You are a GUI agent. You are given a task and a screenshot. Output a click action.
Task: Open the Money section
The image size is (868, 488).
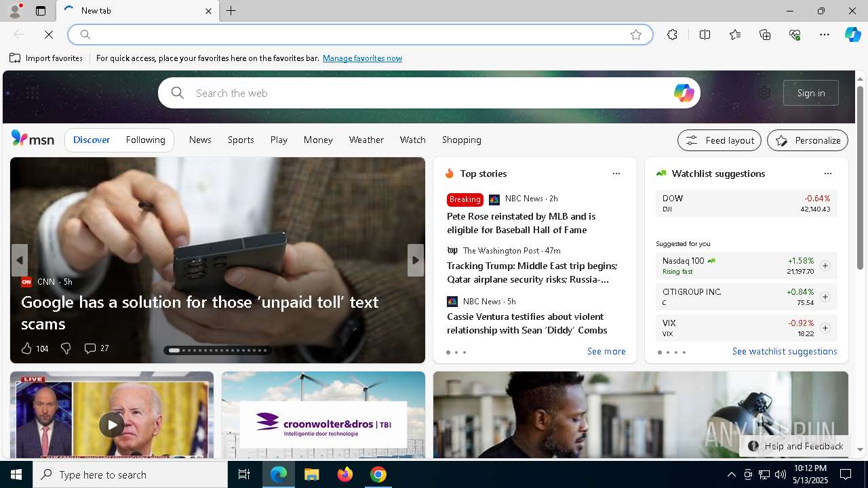pyautogui.click(x=318, y=140)
